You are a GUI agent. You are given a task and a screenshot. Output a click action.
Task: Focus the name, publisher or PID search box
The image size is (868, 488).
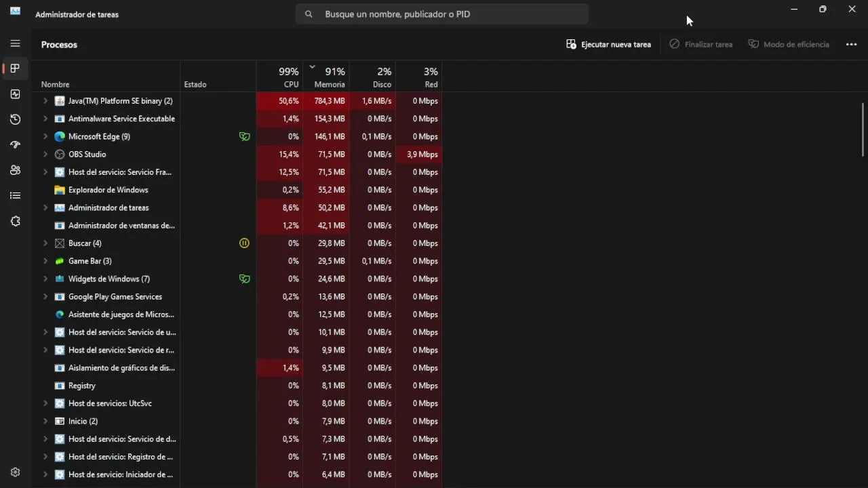click(441, 14)
